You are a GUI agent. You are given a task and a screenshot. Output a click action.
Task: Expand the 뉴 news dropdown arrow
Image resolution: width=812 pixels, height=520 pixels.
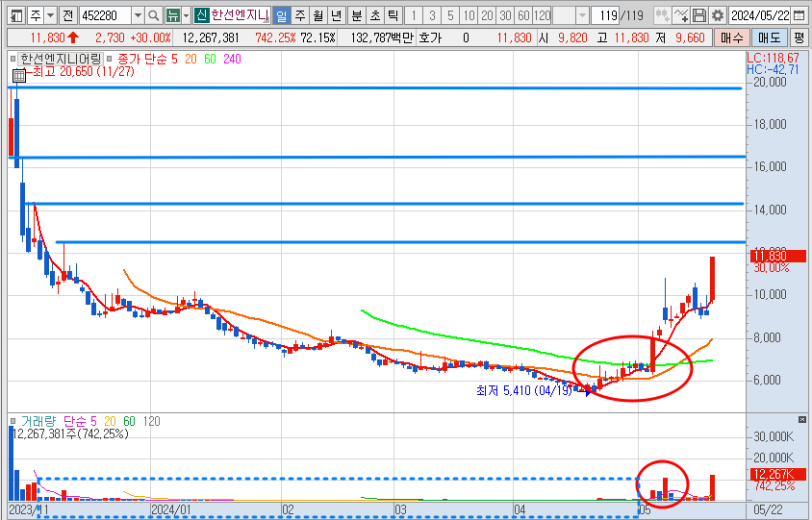coord(187,15)
